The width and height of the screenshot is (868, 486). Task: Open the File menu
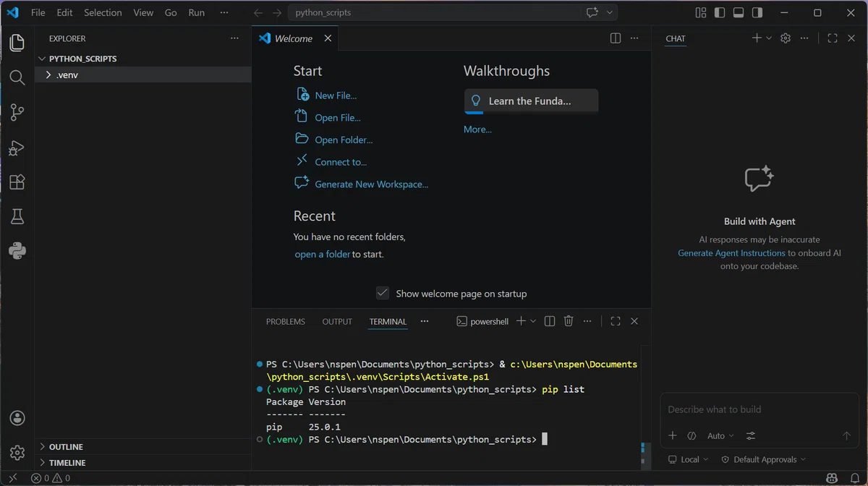click(38, 12)
